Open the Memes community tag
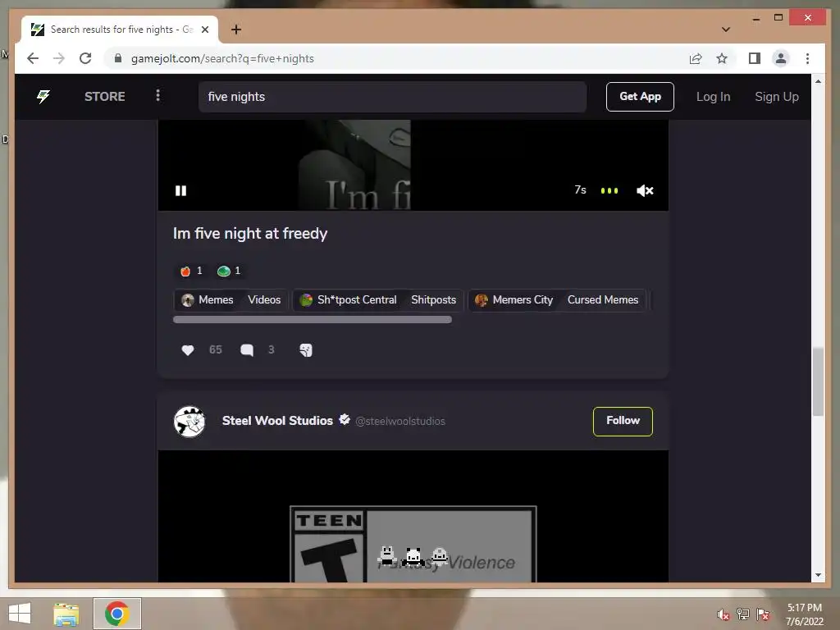Viewport: 840px width, 630px height. (208, 300)
